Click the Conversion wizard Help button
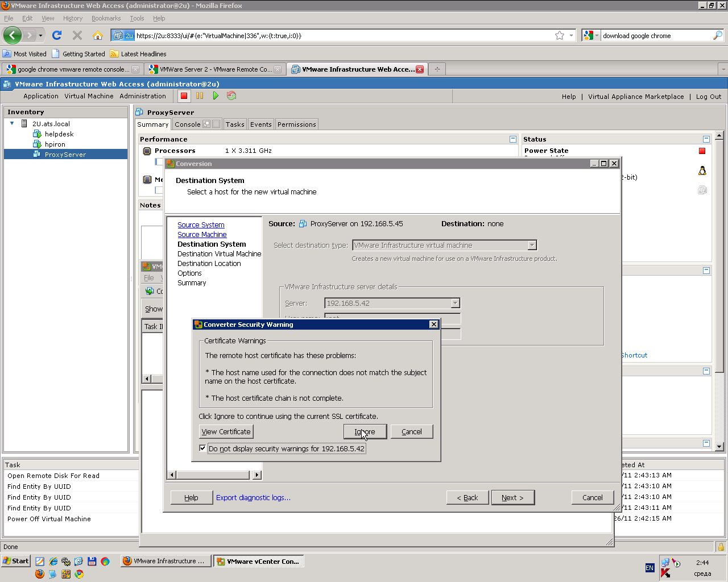This screenshot has height=582, width=728. 192,498
